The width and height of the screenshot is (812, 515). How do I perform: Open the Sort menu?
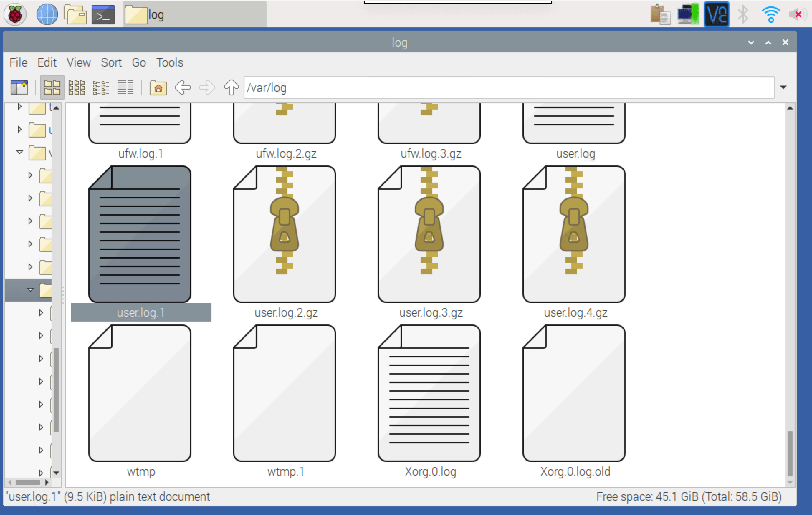pyautogui.click(x=111, y=62)
